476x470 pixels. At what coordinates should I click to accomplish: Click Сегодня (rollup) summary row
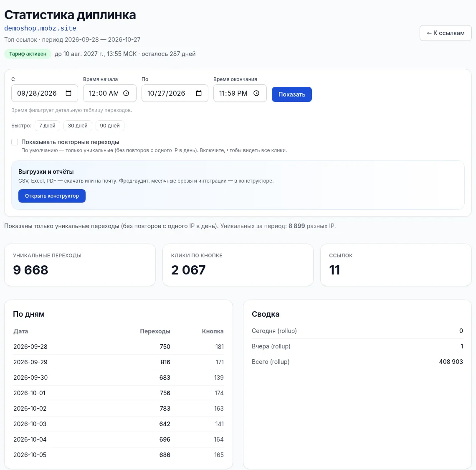tap(357, 331)
